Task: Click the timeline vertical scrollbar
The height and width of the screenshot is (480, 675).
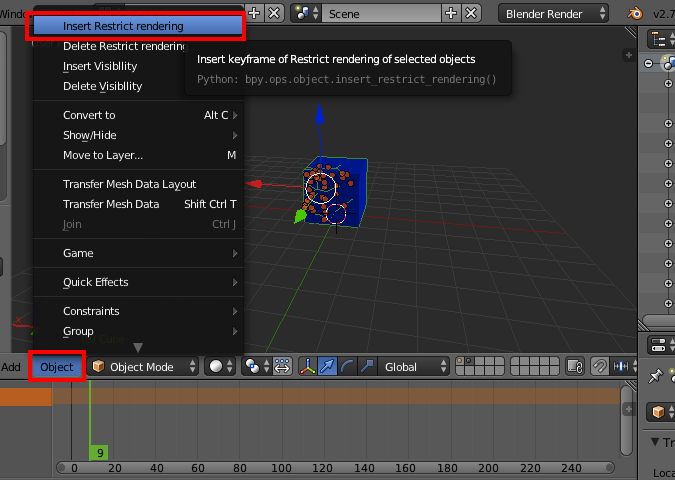Action: pyautogui.click(x=626, y=421)
